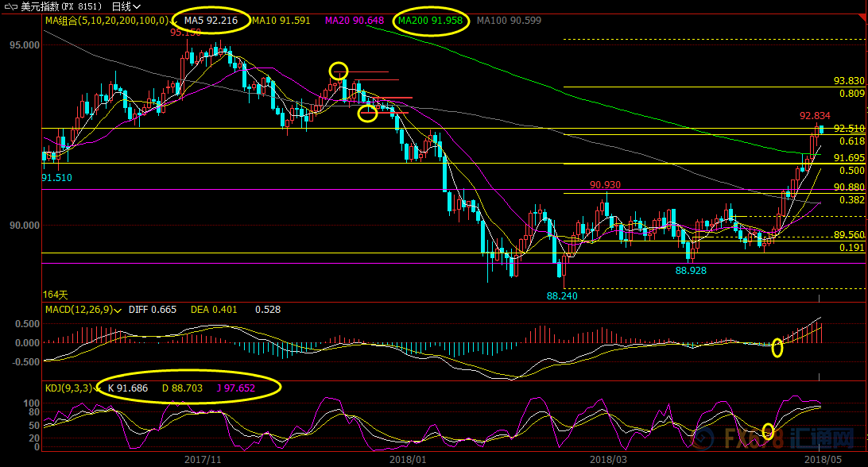Screen dimensions: 868x467
Task: Click the MA5 92.216 legend label
Action: (x=210, y=20)
